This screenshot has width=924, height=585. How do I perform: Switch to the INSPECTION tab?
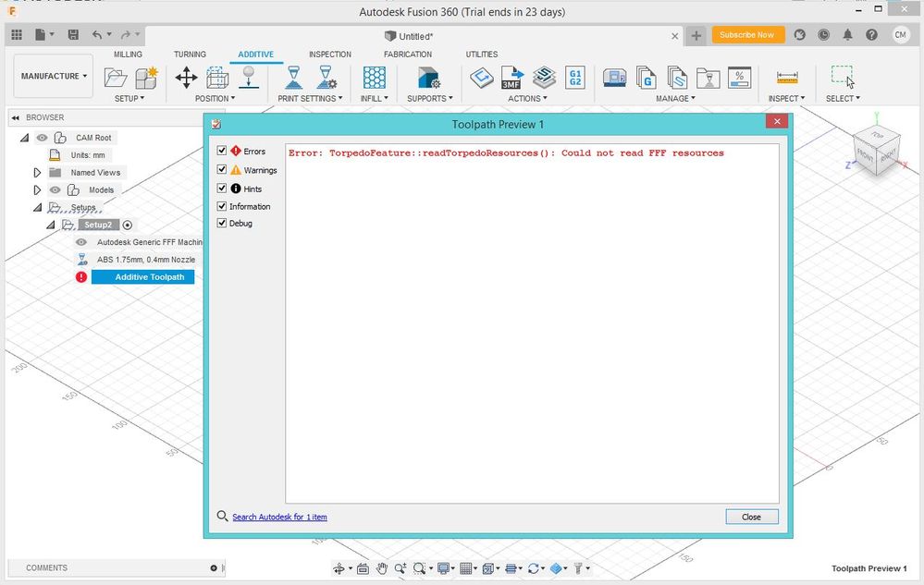(330, 55)
